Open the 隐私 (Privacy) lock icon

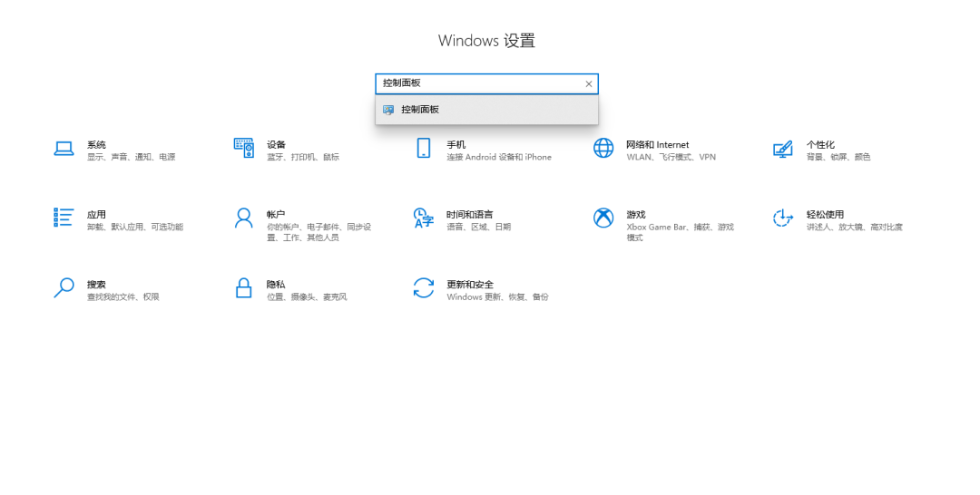click(243, 288)
